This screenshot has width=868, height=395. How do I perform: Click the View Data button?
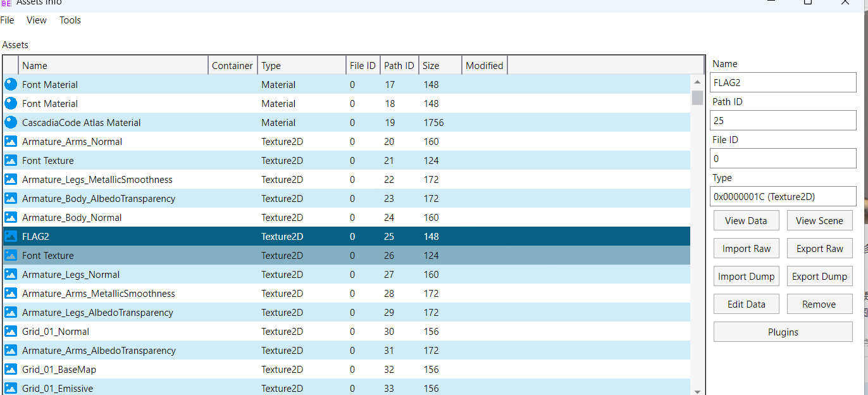pos(747,220)
